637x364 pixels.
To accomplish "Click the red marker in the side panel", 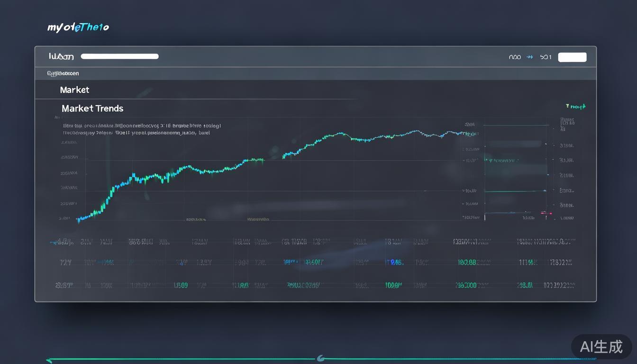I will (544, 213).
